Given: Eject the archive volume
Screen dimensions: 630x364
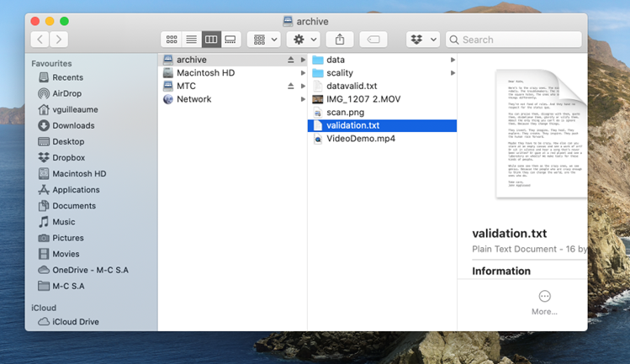Looking at the screenshot, I should [291, 61].
